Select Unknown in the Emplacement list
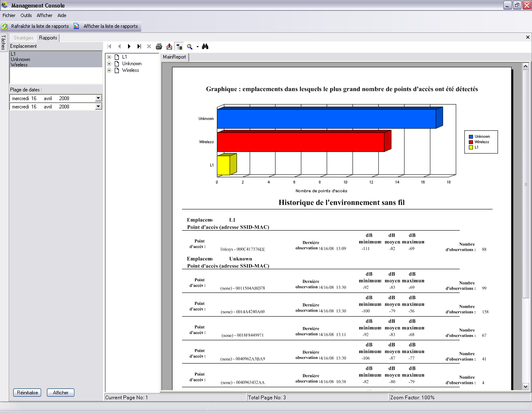 (x=20, y=59)
